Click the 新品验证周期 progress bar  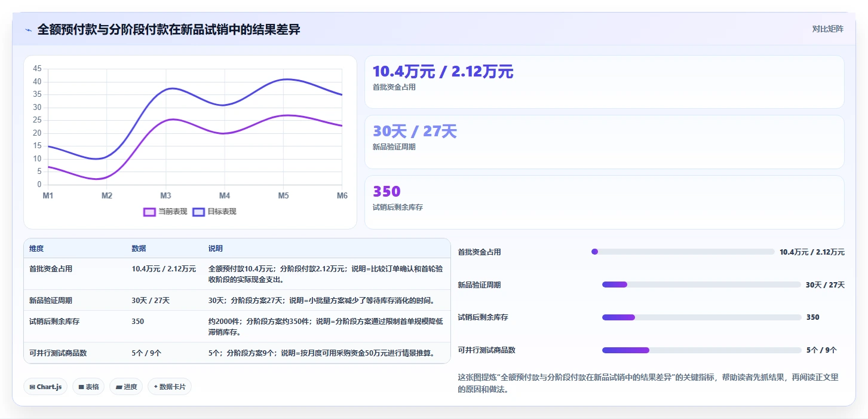[701, 285]
